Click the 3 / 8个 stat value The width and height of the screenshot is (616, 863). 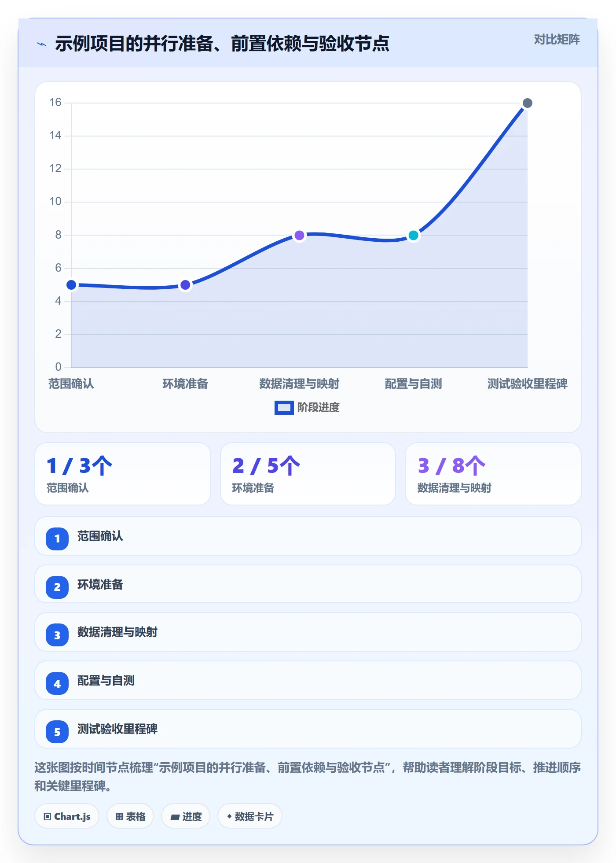[x=451, y=466]
